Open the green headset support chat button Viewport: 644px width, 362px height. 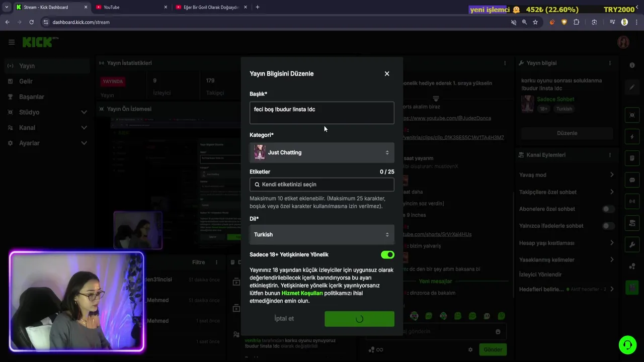(x=628, y=345)
